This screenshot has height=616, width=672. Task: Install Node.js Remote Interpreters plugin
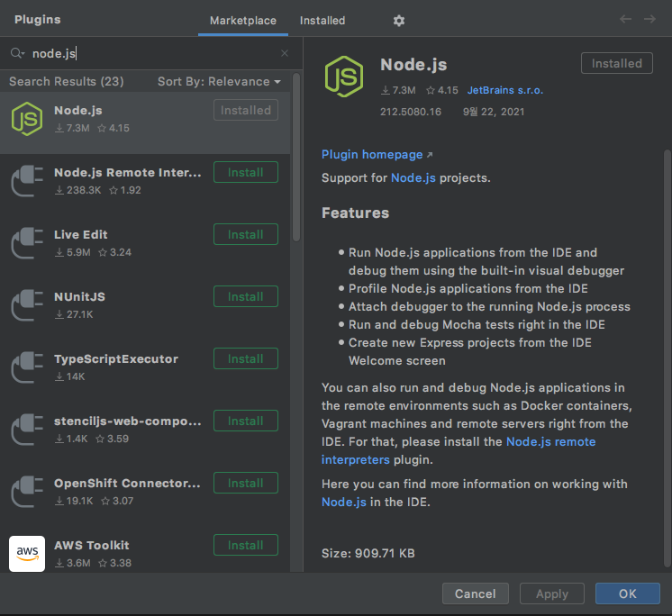coord(246,172)
